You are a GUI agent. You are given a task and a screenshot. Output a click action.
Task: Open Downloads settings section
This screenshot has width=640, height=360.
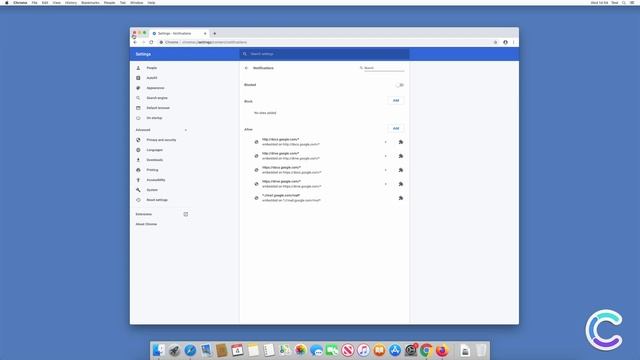click(x=155, y=160)
